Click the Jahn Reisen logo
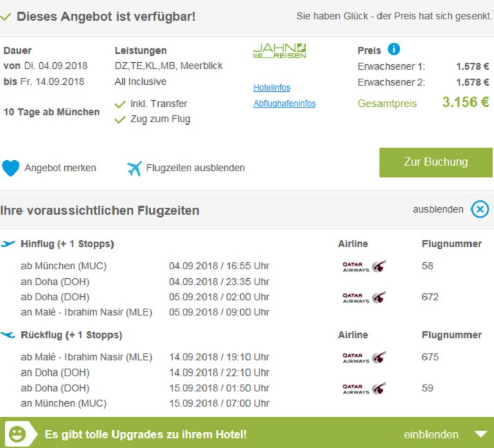The height and width of the screenshot is (448, 494). click(279, 51)
